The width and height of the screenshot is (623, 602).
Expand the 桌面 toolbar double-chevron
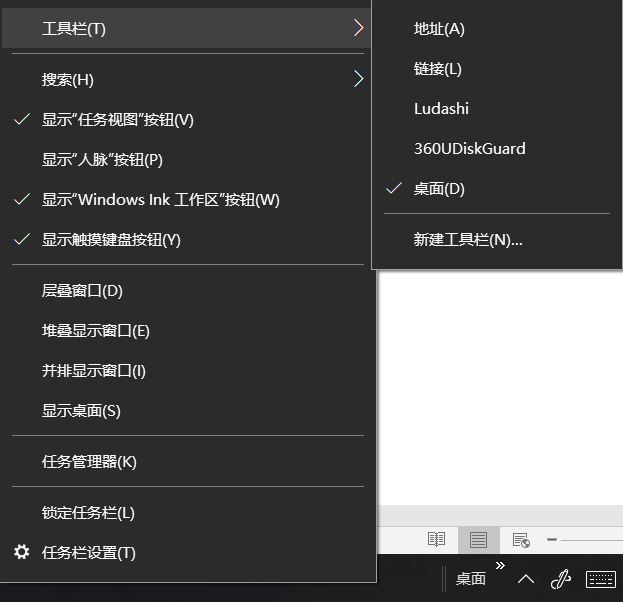coord(500,565)
